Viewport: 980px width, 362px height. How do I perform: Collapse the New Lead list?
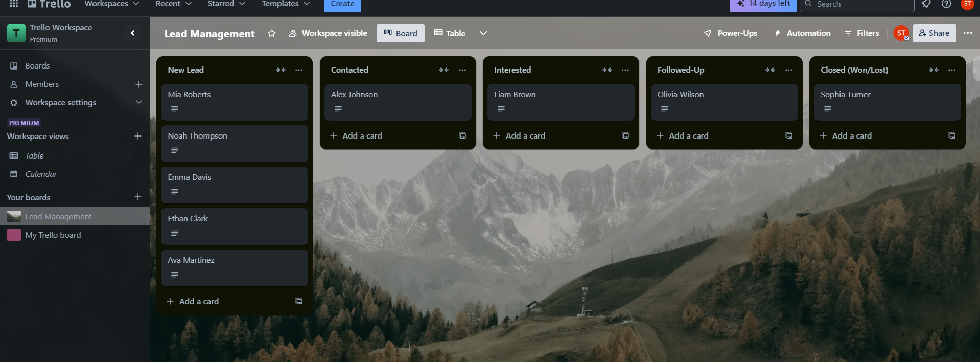[x=281, y=70]
